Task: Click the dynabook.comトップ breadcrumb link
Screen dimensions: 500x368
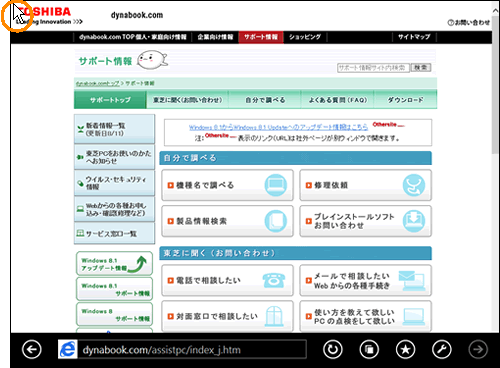Action: pyautogui.click(x=97, y=83)
